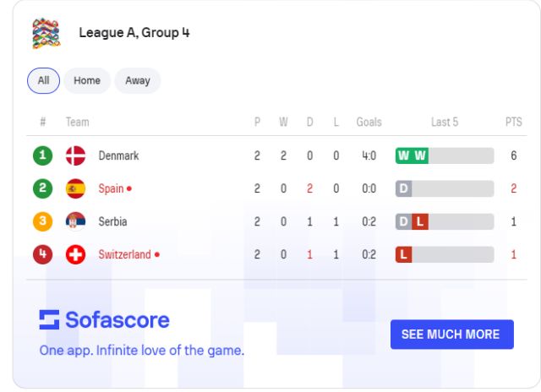Click the Denmark flag icon
Screen dimensions: 541x392
coord(76,155)
